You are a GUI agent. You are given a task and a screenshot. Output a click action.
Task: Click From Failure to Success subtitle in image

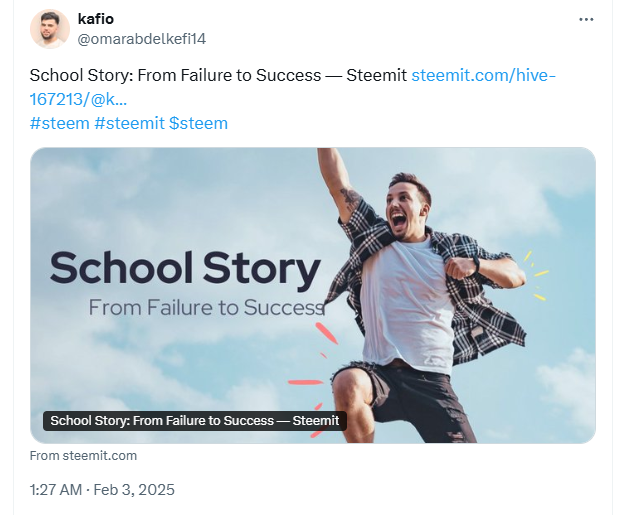(206, 307)
